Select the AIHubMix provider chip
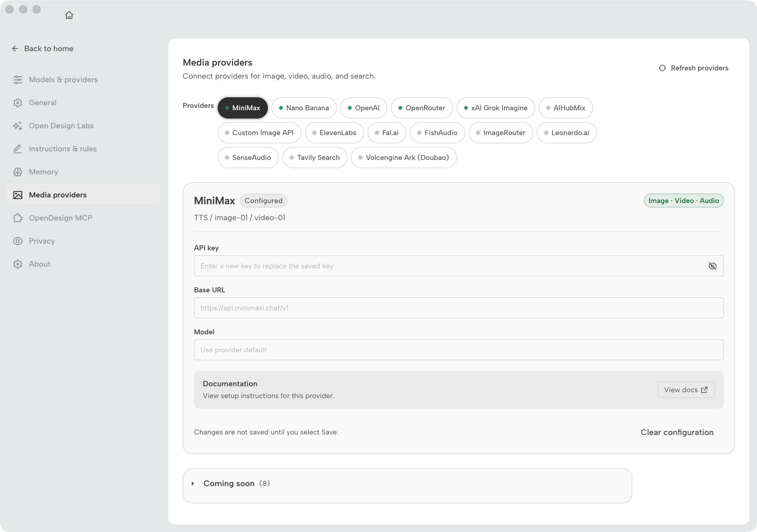This screenshot has height=532, width=757. 566,108
